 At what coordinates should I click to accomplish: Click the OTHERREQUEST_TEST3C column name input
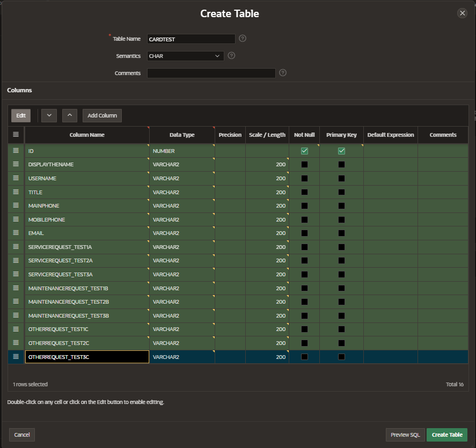(x=87, y=357)
